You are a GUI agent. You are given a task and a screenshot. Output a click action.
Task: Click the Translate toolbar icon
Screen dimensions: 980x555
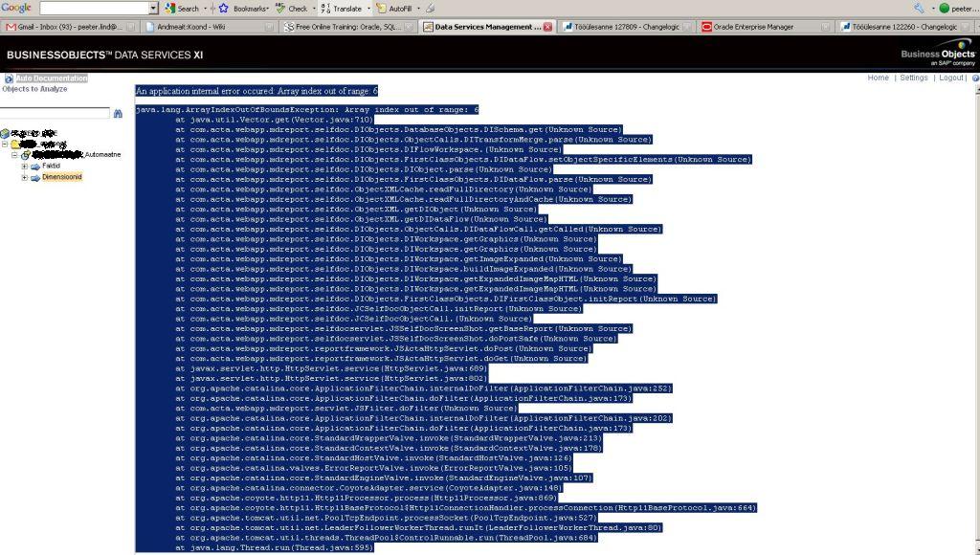coord(325,8)
